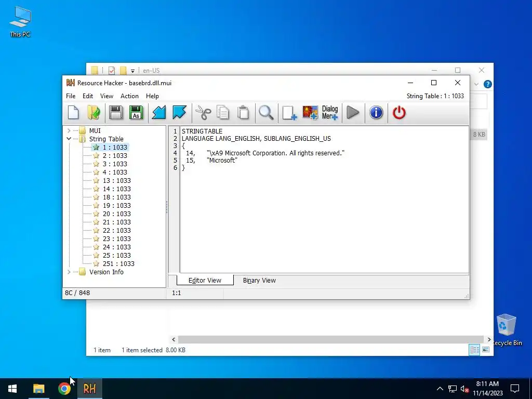Click Explorer's help question mark icon
Screen dimensions: 532x399
pyautogui.click(x=487, y=84)
